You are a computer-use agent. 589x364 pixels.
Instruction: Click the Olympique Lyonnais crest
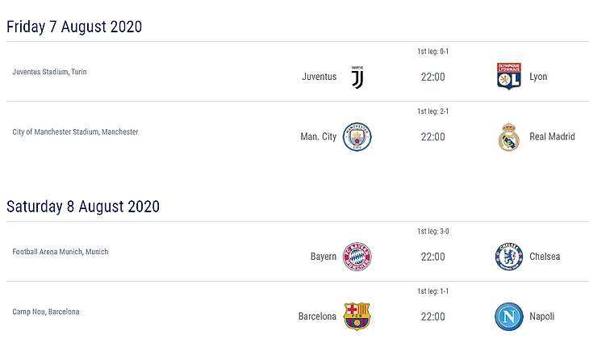[x=508, y=77]
